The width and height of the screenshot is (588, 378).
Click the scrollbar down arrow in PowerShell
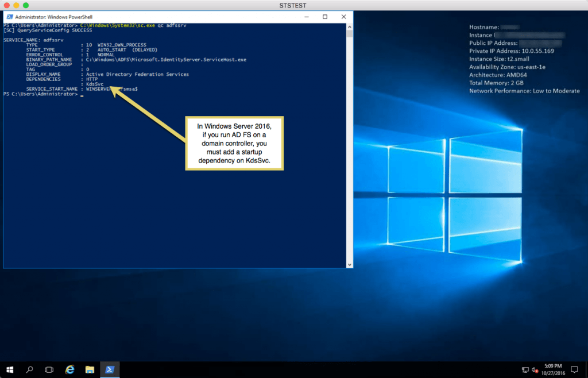(x=350, y=264)
